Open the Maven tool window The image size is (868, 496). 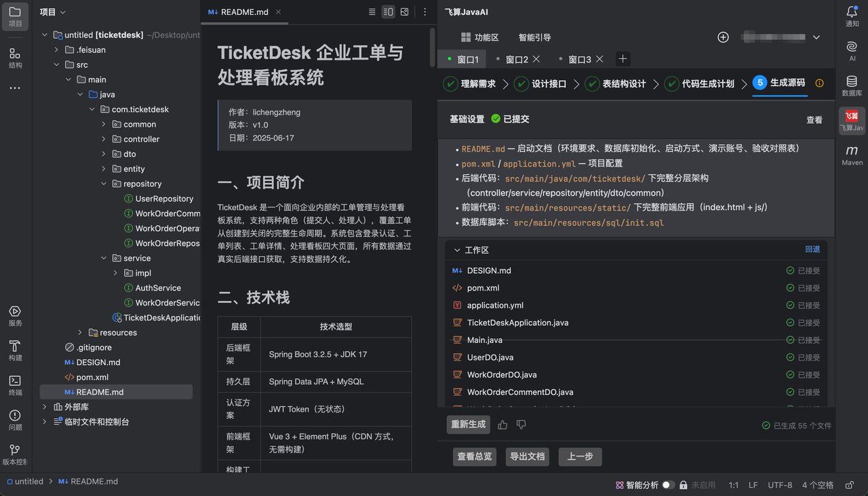pyautogui.click(x=852, y=155)
